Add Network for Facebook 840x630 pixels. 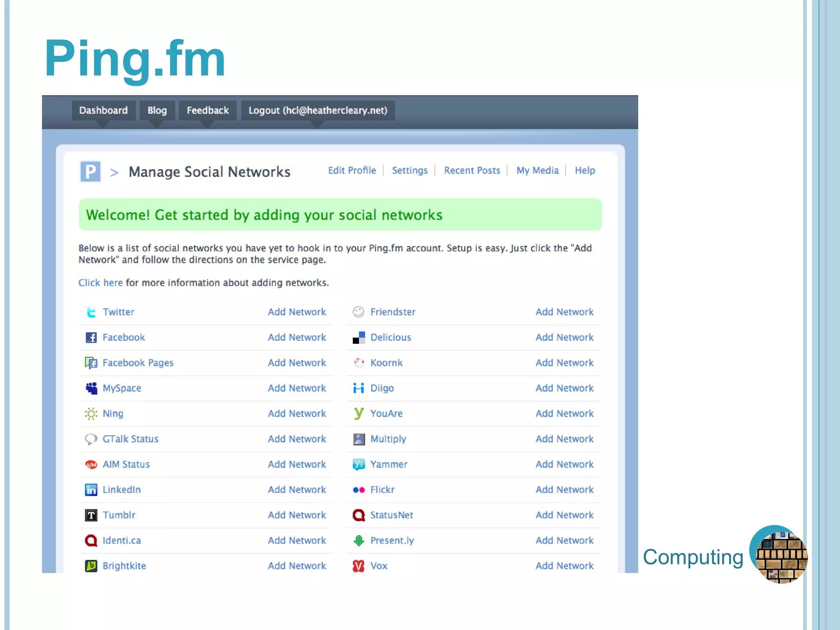[297, 338]
